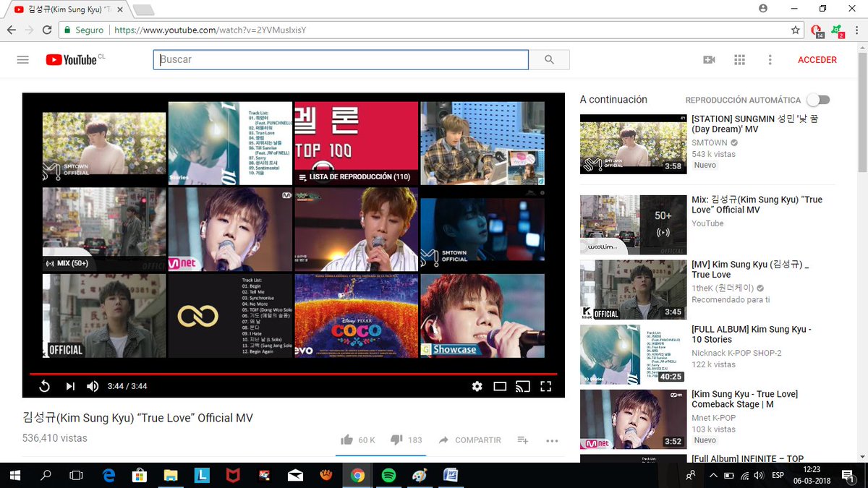868x488 pixels.
Task: Select the Coco end-screen suggestion
Action: [356, 315]
